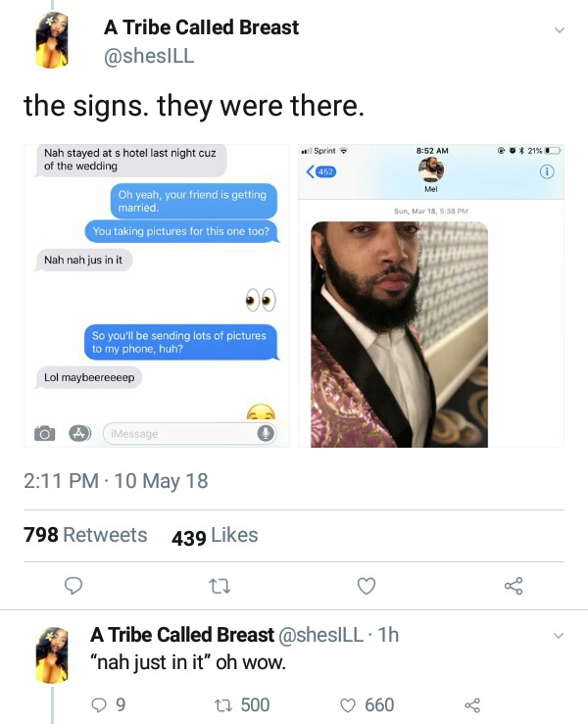Viewport: 588px width, 724px height.
Task: Open the main tweet author's avatar
Action: pos(51,41)
